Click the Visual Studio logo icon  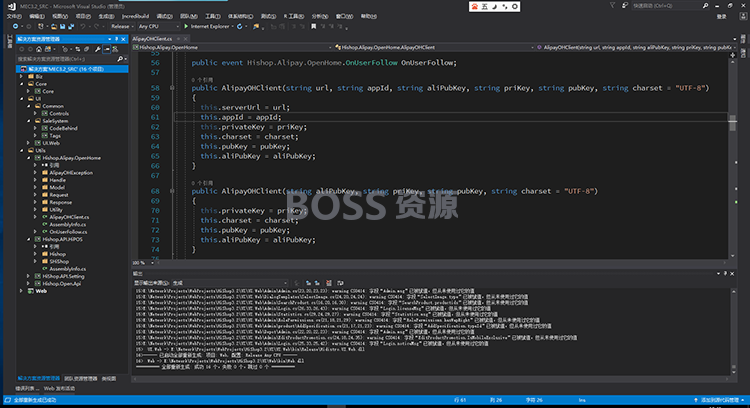(x=11, y=6)
